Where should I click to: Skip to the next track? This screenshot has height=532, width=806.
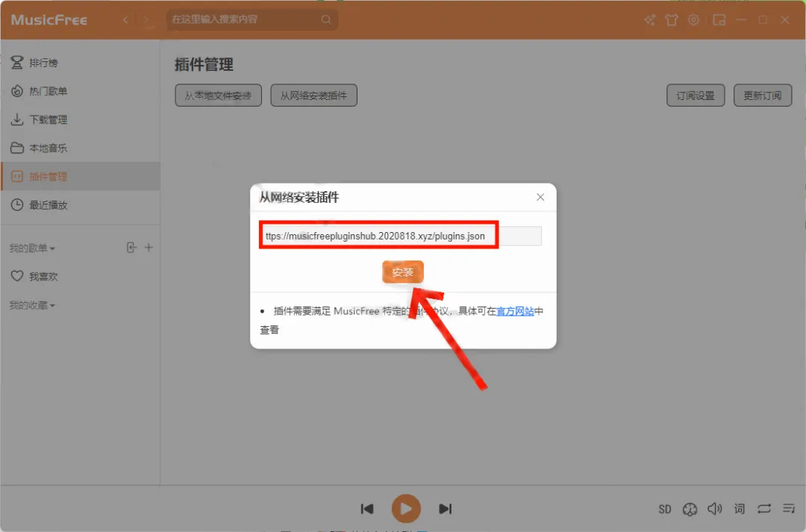click(445, 509)
